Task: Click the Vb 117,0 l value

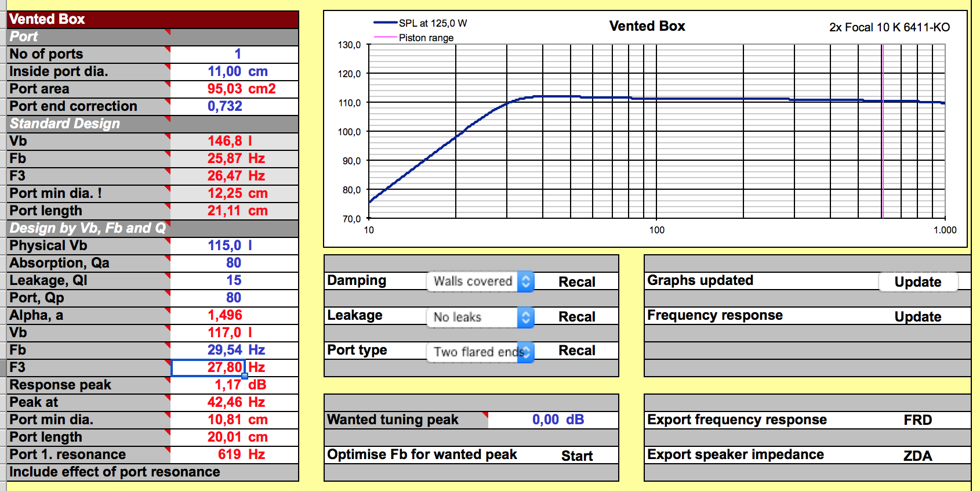Action: pyautogui.click(x=234, y=333)
